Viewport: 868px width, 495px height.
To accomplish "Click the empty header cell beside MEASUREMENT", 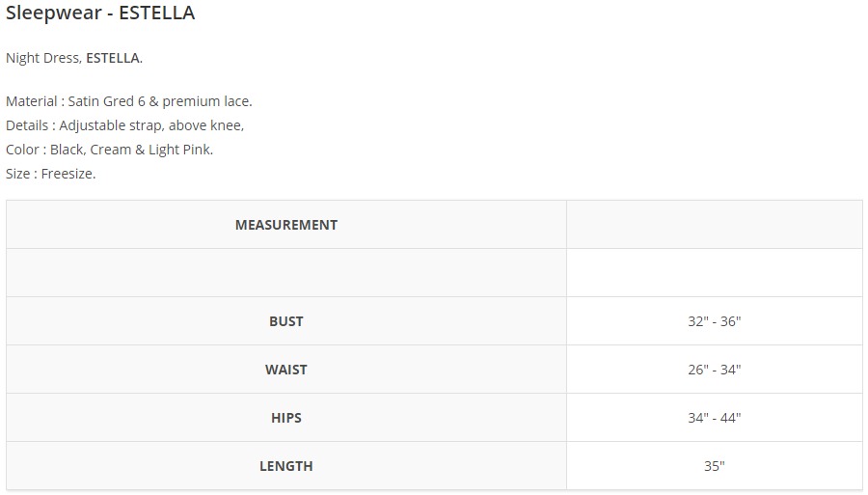I will coord(714,225).
